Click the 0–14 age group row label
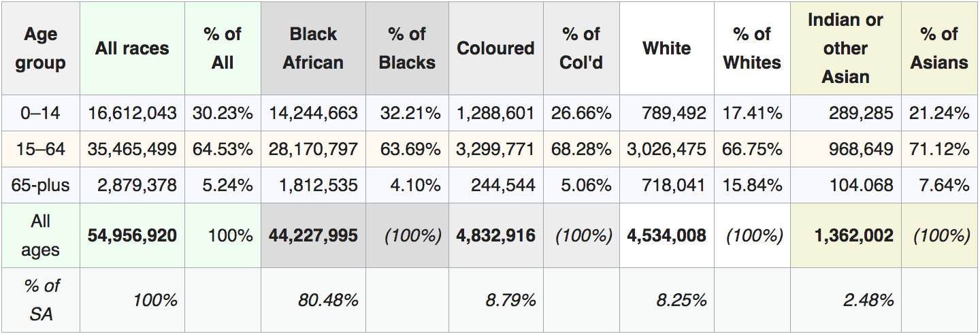980x334 pixels. 40,113
